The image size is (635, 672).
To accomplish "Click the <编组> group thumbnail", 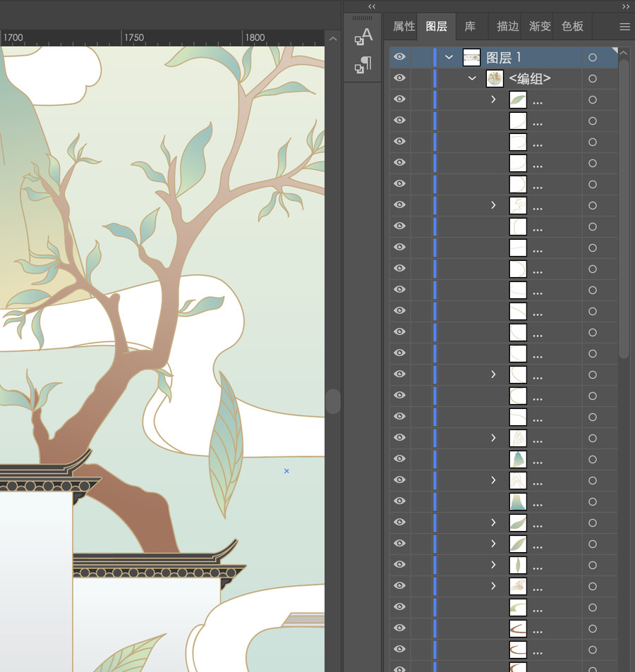I will tap(495, 78).
